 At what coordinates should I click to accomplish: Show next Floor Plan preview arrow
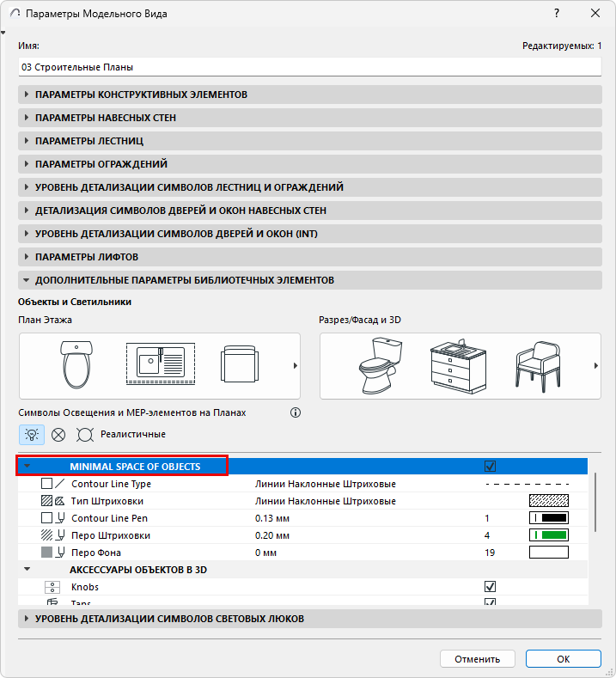click(x=296, y=366)
